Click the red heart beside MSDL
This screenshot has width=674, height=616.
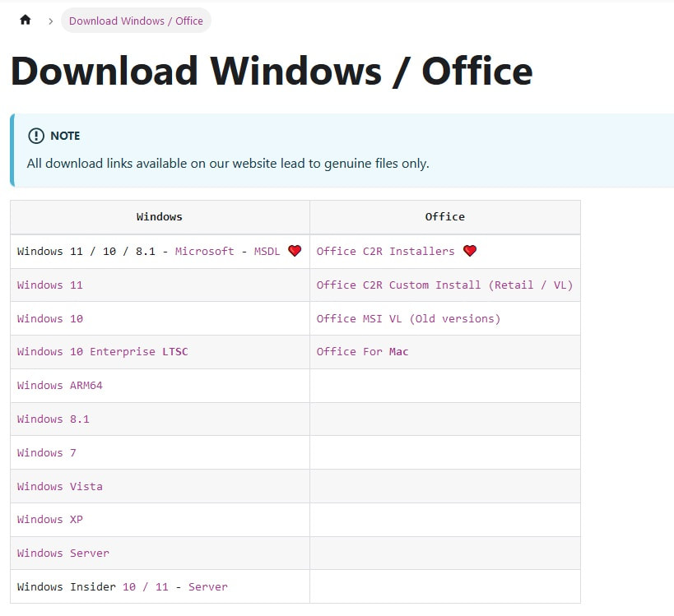pos(295,251)
